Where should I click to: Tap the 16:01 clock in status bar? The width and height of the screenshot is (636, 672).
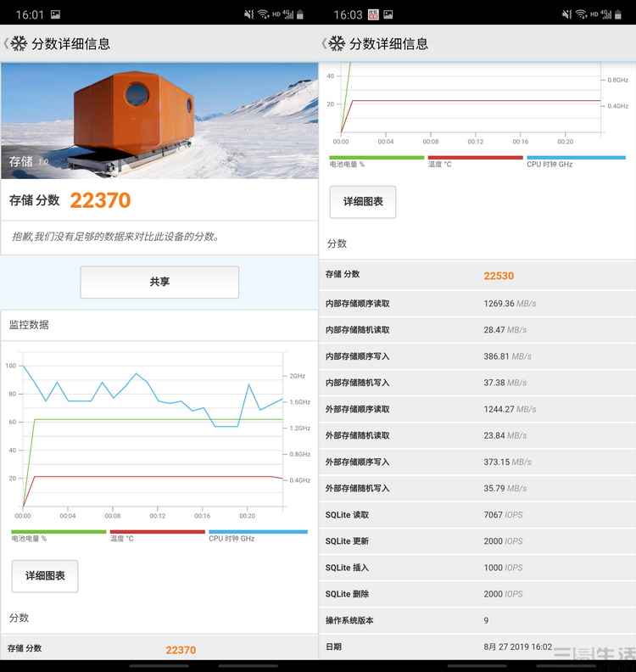30,15
